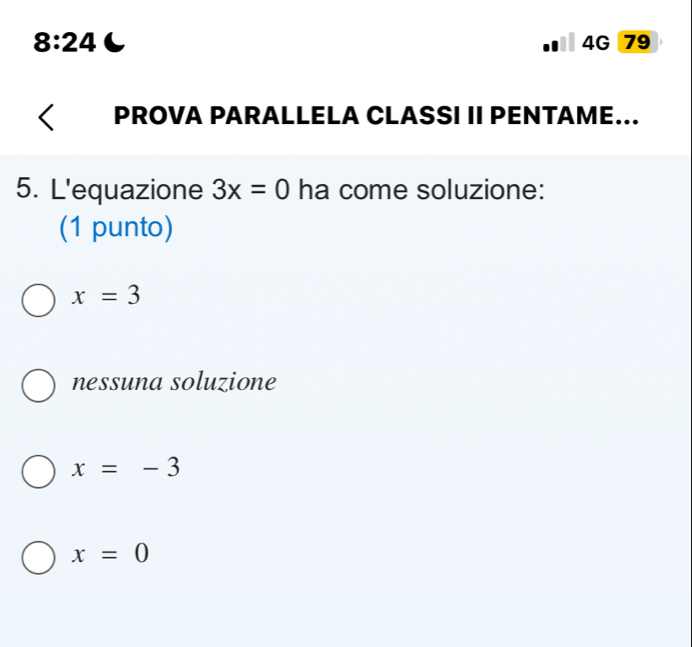Tap the cellular signal bars icon
This screenshot has height=647, width=692.
(x=556, y=43)
